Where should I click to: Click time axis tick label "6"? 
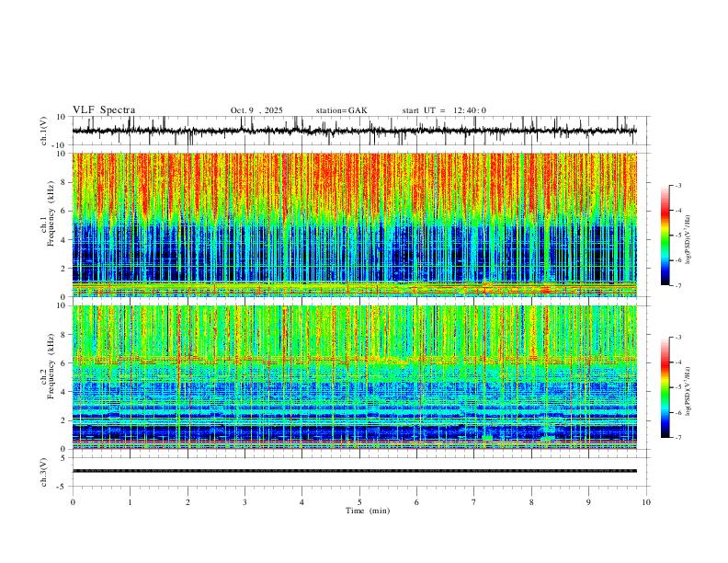[417, 502]
